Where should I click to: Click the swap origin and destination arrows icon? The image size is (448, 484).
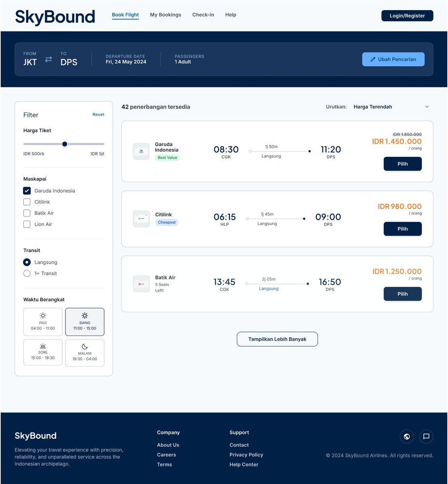tap(48, 59)
